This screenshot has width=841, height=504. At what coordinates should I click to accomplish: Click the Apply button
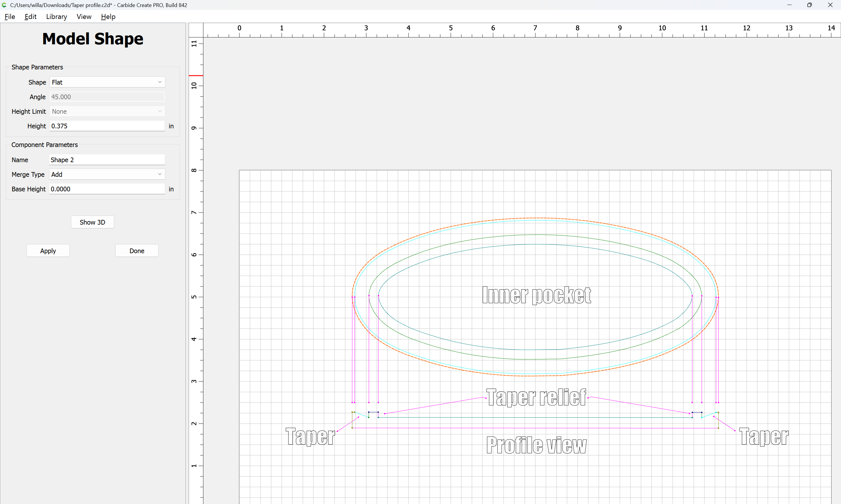[x=48, y=251]
